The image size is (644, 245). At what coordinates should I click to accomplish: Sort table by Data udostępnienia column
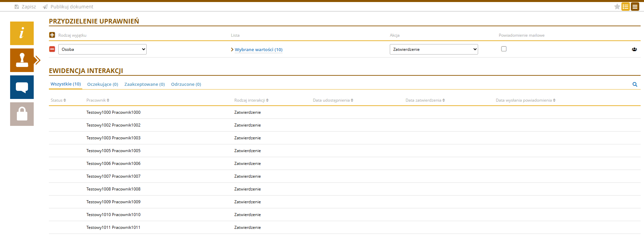(x=333, y=100)
